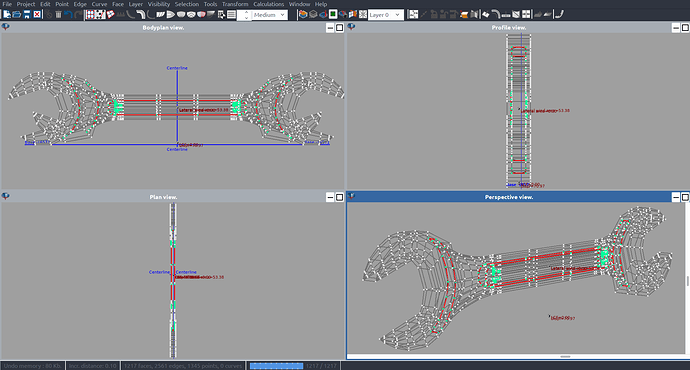Screen dimensions: 690x370
Task: Click the Perspective view vertical scrollbar handle
Action: [x=687, y=281]
